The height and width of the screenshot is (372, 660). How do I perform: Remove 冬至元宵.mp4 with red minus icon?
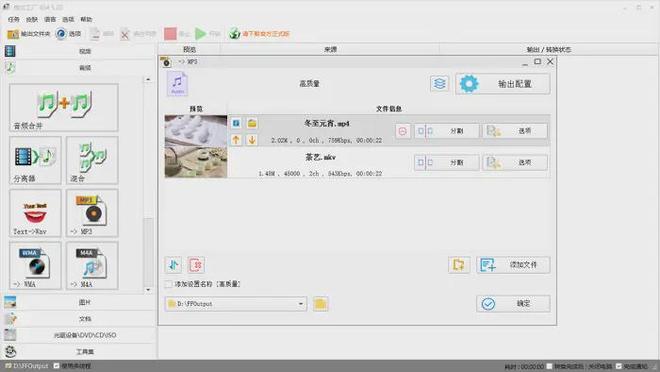pos(402,131)
